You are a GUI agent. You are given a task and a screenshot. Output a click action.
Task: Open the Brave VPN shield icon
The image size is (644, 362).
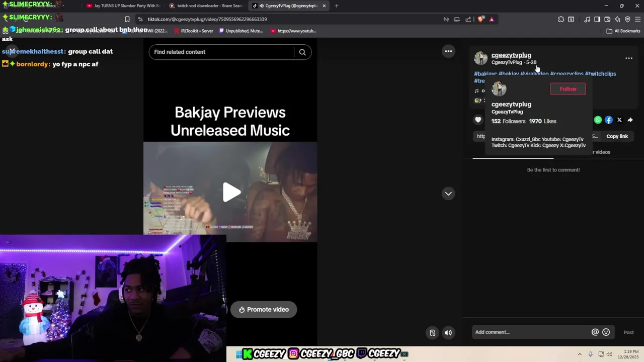coord(627,19)
